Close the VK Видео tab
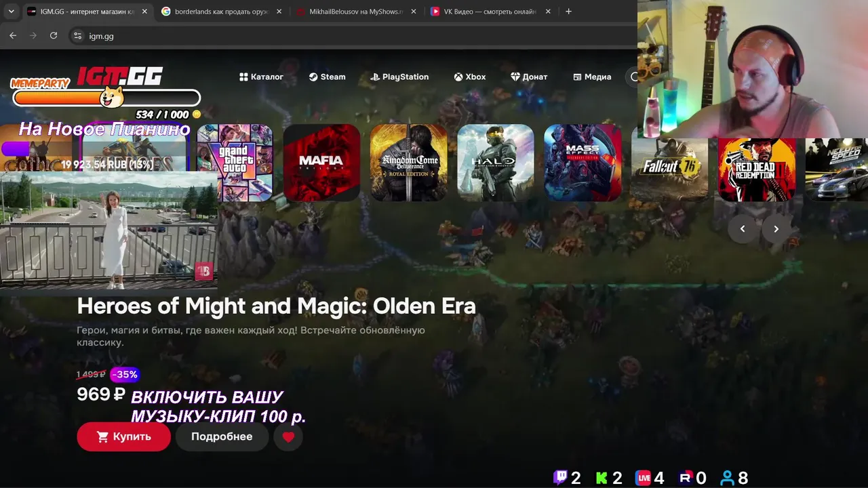This screenshot has height=488, width=868. click(548, 12)
